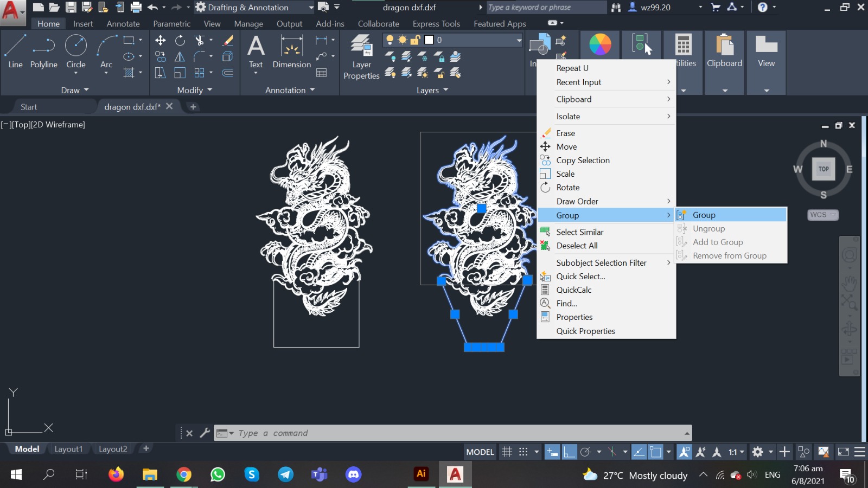Toggle layer on/off lightbulb icon

coord(390,40)
